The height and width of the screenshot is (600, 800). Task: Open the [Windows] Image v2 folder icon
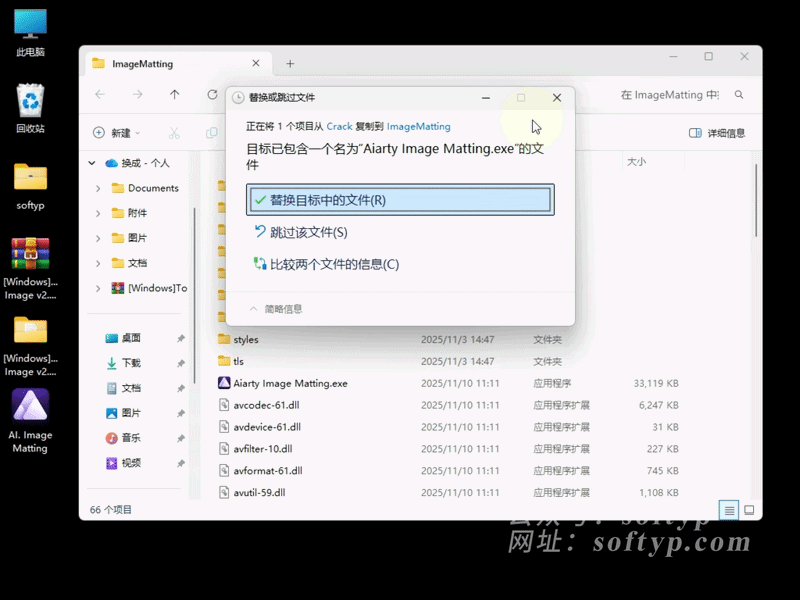(x=30, y=346)
